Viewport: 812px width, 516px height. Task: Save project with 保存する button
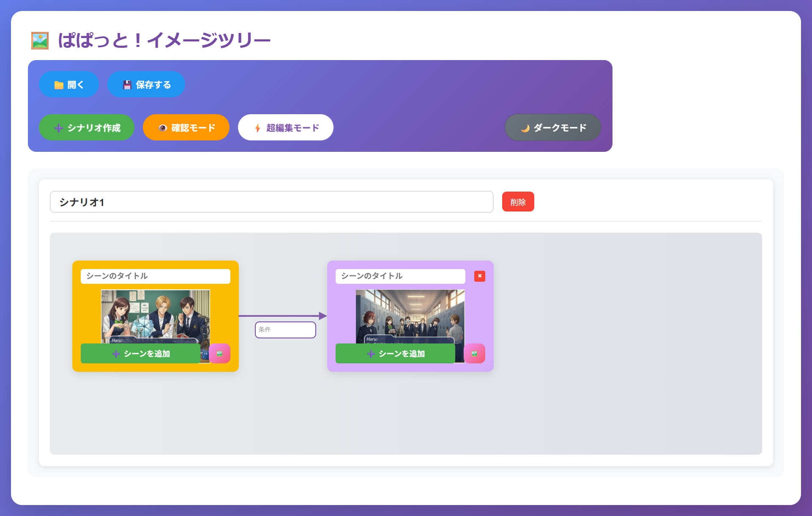(x=146, y=85)
